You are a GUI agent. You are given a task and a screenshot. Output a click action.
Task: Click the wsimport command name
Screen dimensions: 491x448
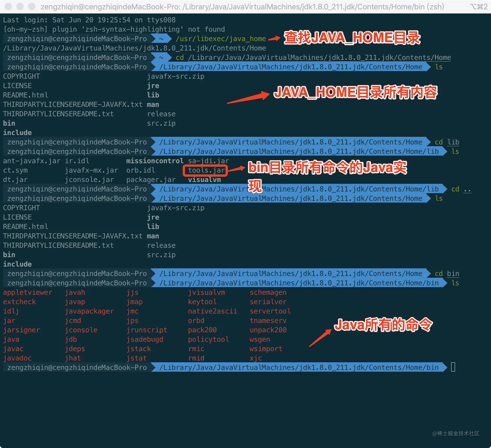266,349
